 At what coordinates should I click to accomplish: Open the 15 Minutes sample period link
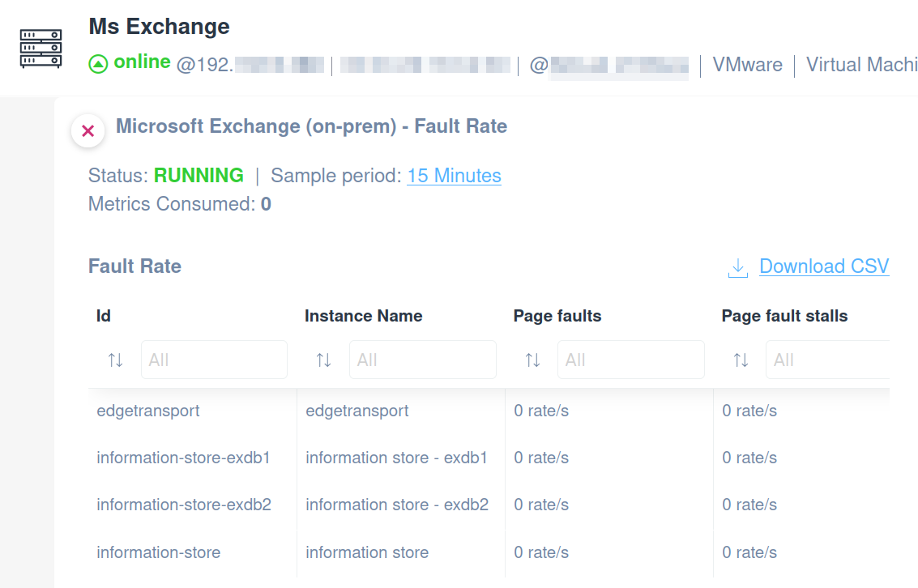point(454,176)
